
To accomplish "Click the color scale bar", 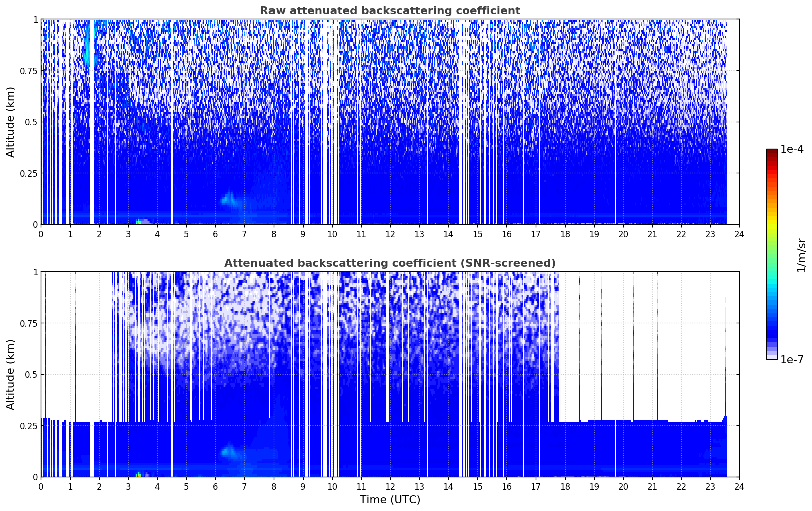I will (x=772, y=254).
